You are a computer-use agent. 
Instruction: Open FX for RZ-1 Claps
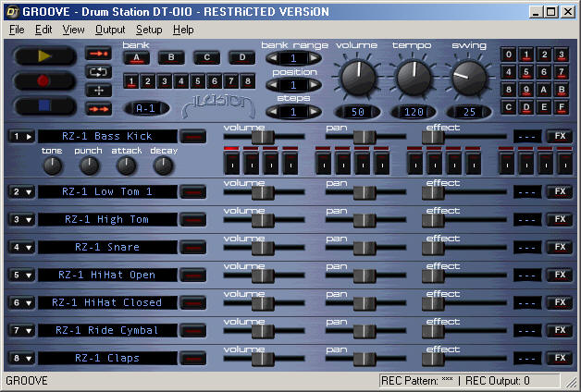560,358
